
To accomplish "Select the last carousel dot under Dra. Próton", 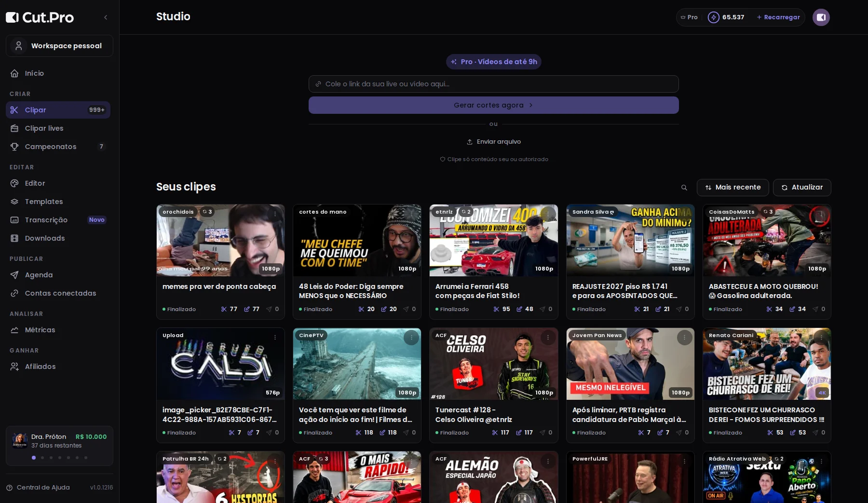I will [86, 458].
